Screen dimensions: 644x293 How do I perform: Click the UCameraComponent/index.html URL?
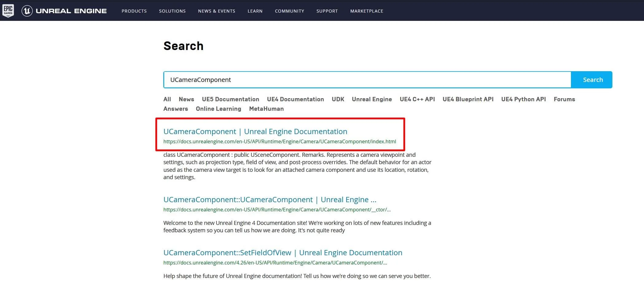tap(280, 141)
